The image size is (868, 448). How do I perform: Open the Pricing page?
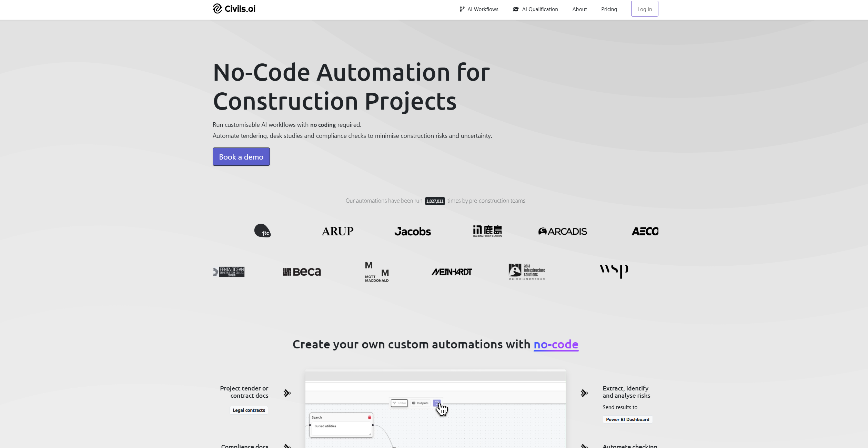609,9
